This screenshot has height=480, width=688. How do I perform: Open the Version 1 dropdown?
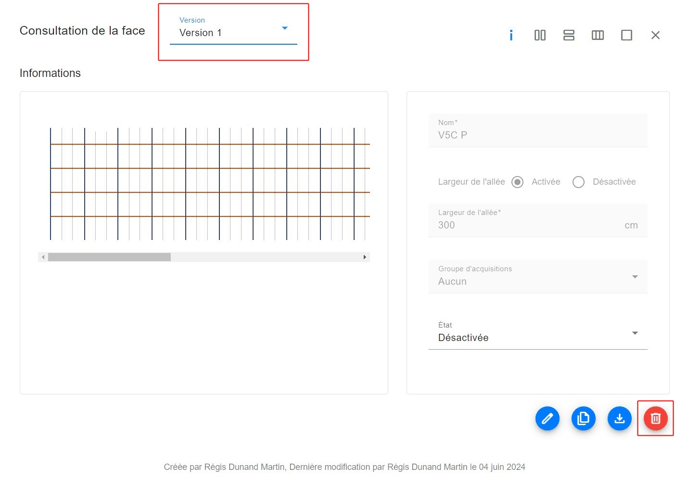click(233, 32)
